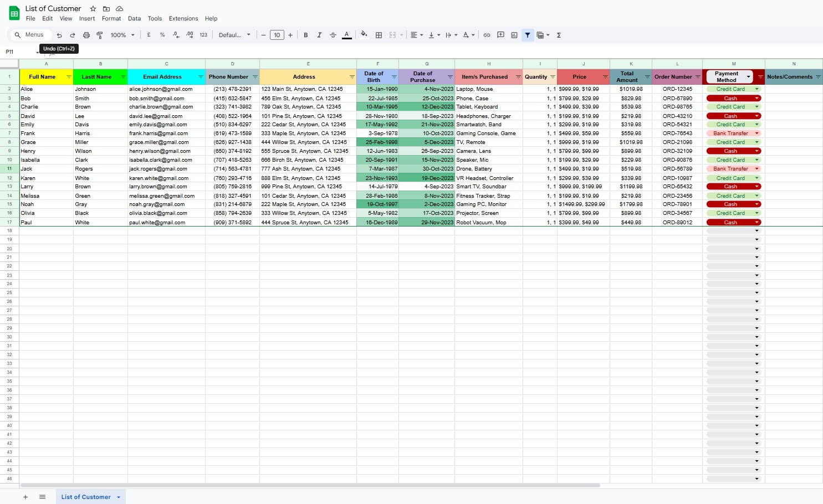The height and width of the screenshot is (504, 823).
Task: Open vertical align dropdown
Action: (434, 35)
